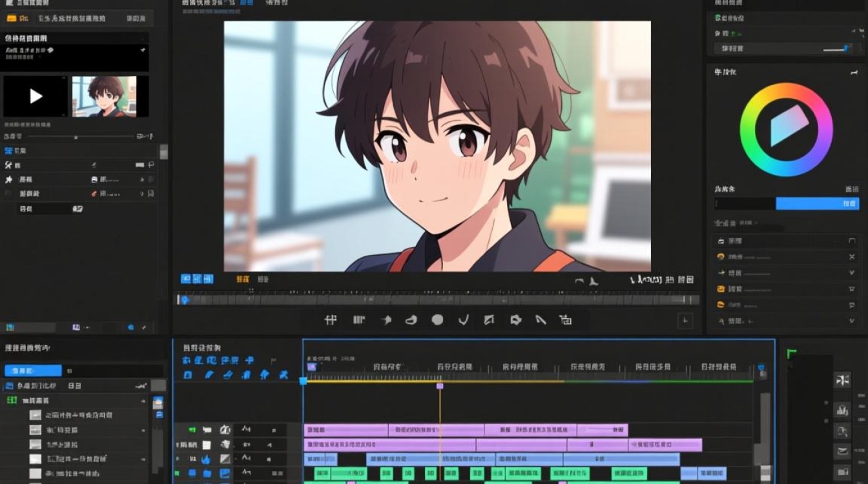Image resolution: width=868 pixels, height=484 pixels.
Task: Click the oval shape icon left of the record circle
Action: [x=411, y=319]
